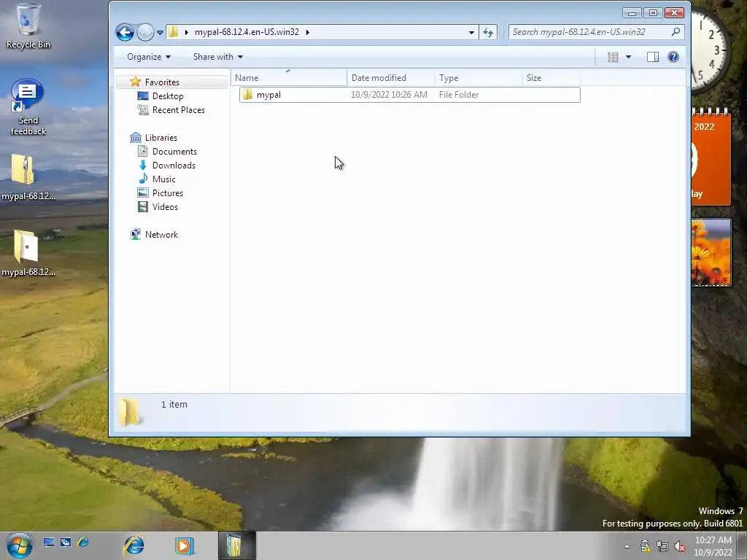Image resolution: width=747 pixels, height=560 pixels.
Task: Click the address bar folder icon
Action: pyautogui.click(x=174, y=32)
